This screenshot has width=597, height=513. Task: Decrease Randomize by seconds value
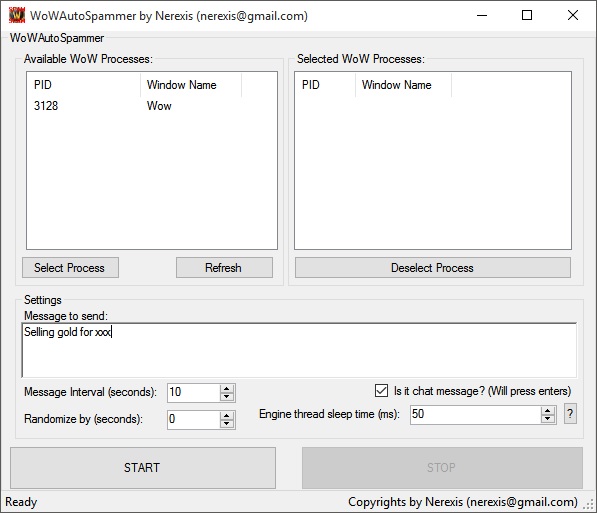tap(227, 424)
